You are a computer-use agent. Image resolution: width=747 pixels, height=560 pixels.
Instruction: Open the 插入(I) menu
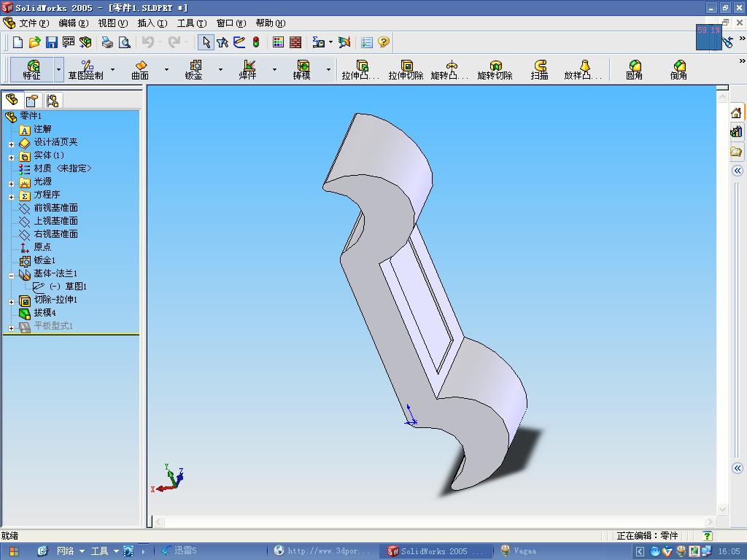[152, 23]
